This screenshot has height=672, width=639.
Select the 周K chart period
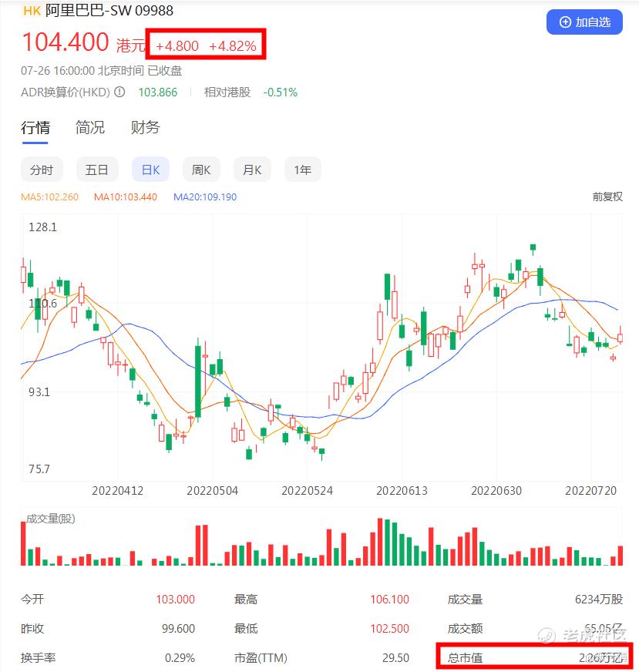click(x=201, y=170)
